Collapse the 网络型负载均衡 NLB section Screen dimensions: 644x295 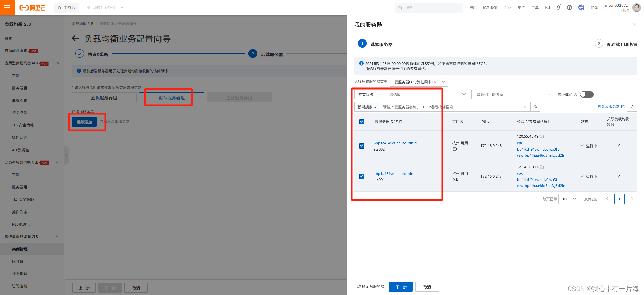(x=57, y=162)
